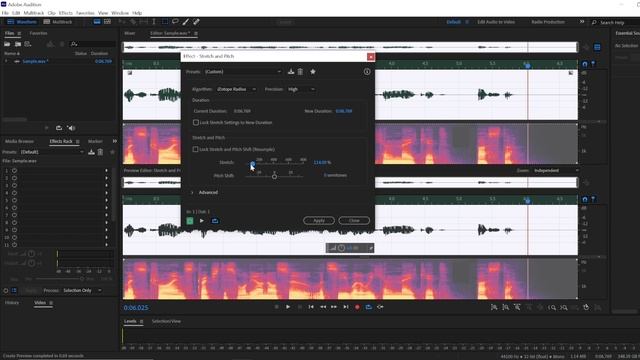Image resolution: width=640 pixels, height=360 pixels.
Task: Fast forward in the main transport
Action: point(334,307)
